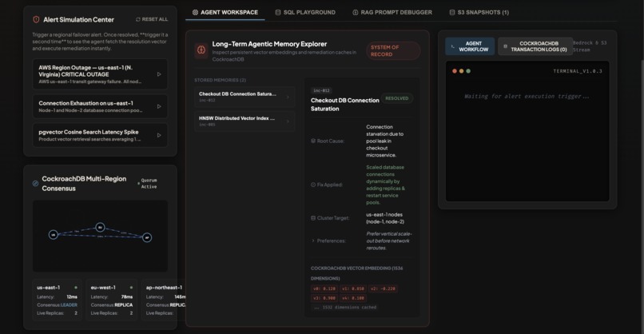Click the Fix Applied check icon
Image resolution: width=644 pixels, height=334 pixels.
pyautogui.click(x=313, y=185)
